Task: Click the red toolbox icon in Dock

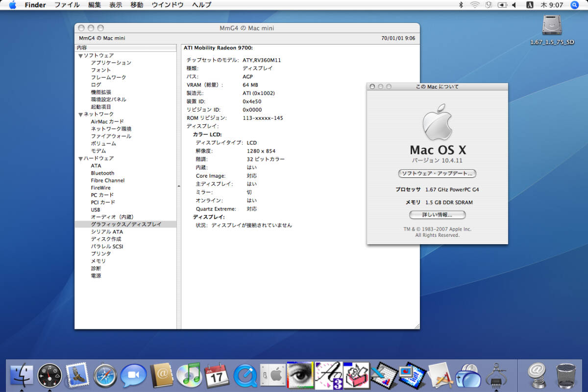Action: tap(356, 375)
